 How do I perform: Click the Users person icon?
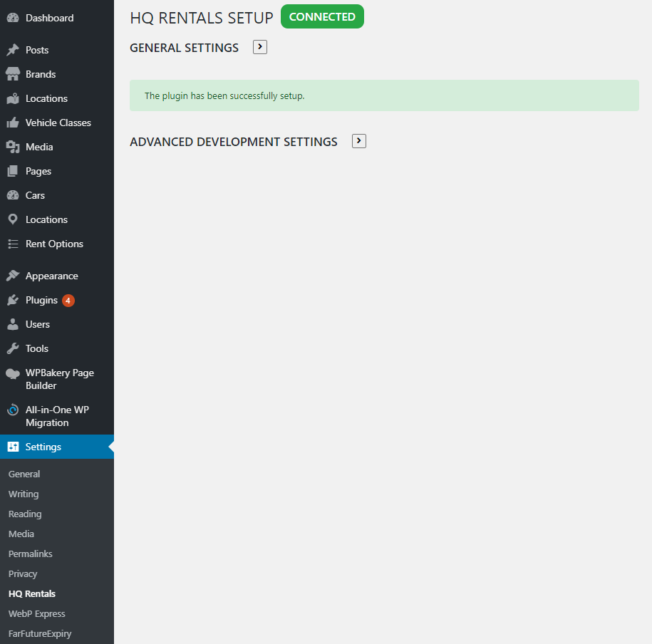pyautogui.click(x=13, y=324)
